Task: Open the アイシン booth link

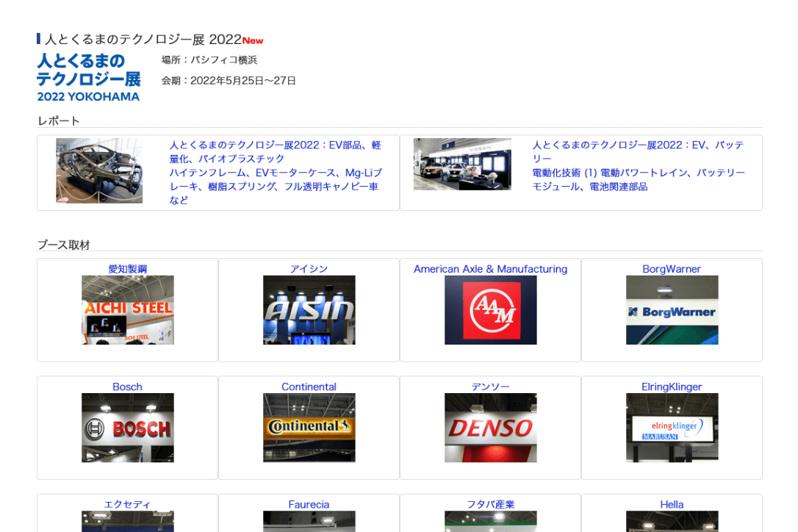Action: [309, 269]
